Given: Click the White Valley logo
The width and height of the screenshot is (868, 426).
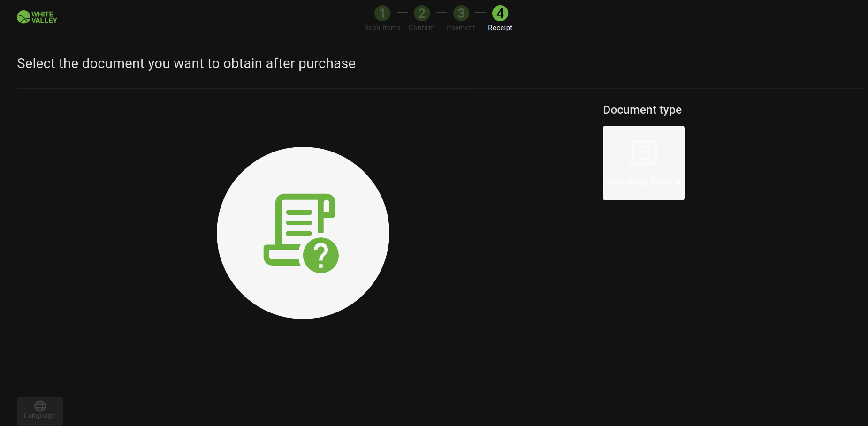Looking at the screenshot, I should coord(37,17).
